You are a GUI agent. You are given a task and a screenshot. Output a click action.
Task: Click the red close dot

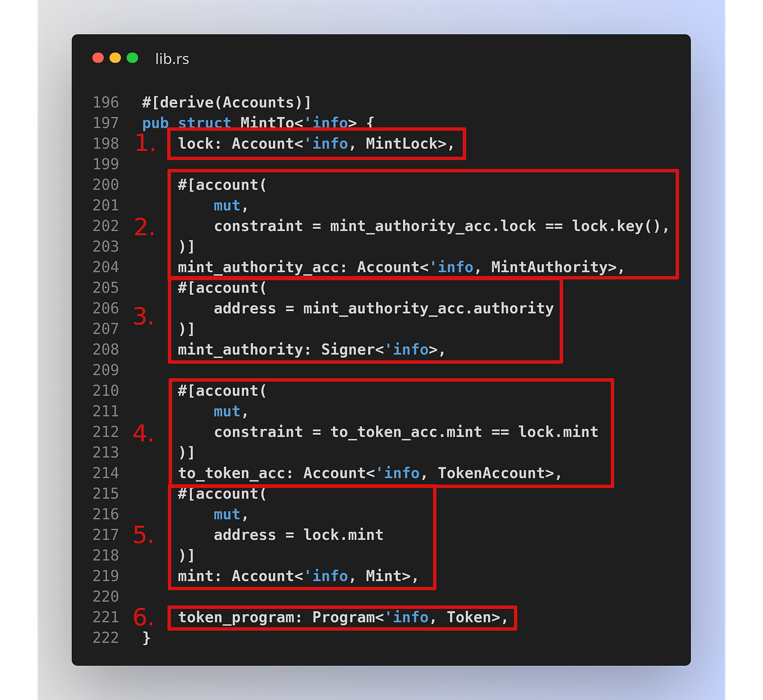tap(98, 58)
